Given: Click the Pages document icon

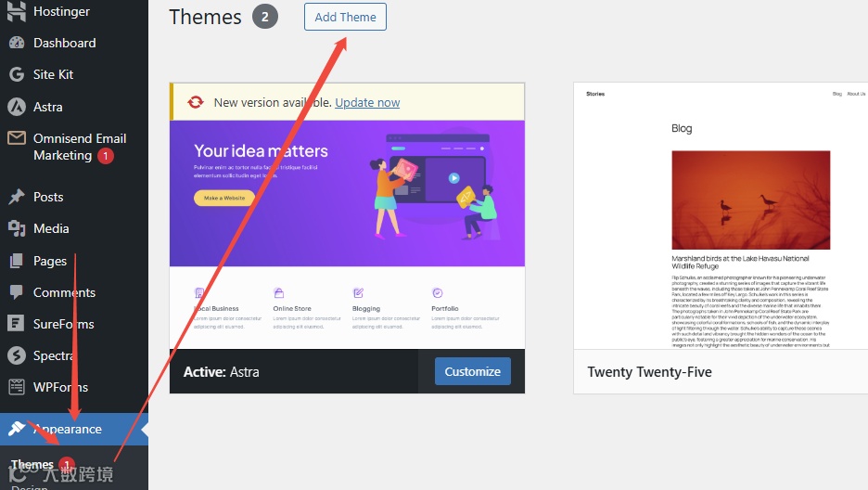Looking at the screenshot, I should click(x=17, y=260).
